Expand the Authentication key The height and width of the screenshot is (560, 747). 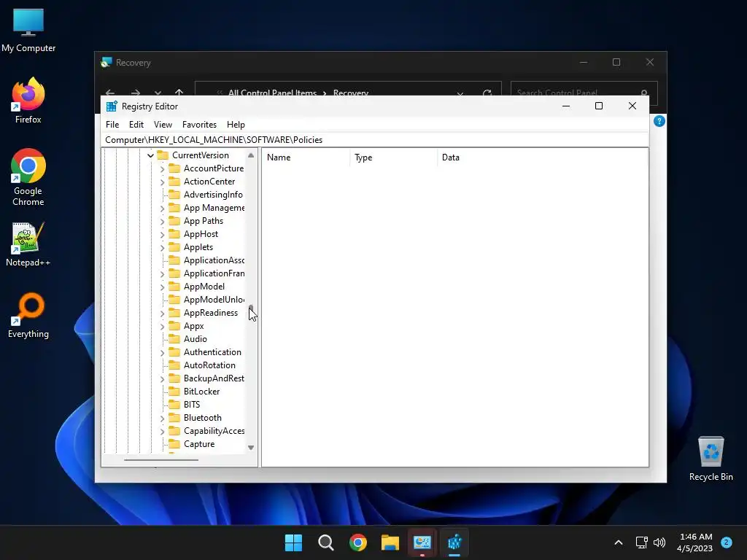162,353
